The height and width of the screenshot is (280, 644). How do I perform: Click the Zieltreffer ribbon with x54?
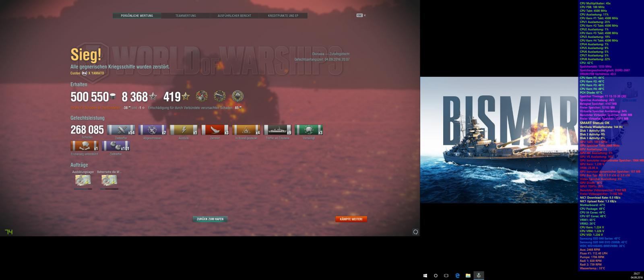[x=121, y=130]
